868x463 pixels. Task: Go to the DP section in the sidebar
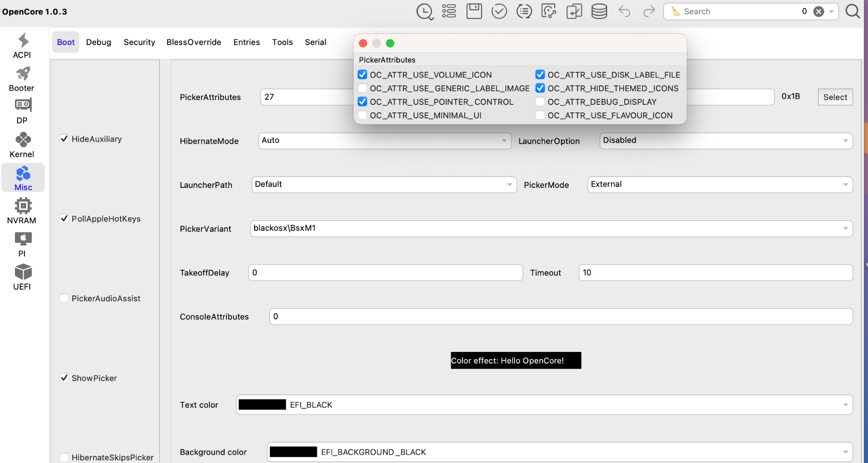coord(22,112)
